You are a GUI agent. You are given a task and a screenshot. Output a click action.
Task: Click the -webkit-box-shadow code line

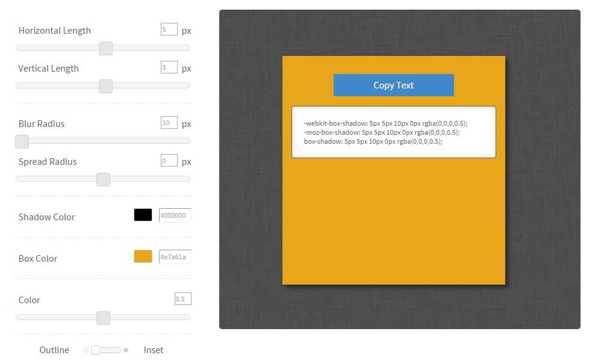(x=385, y=123)
